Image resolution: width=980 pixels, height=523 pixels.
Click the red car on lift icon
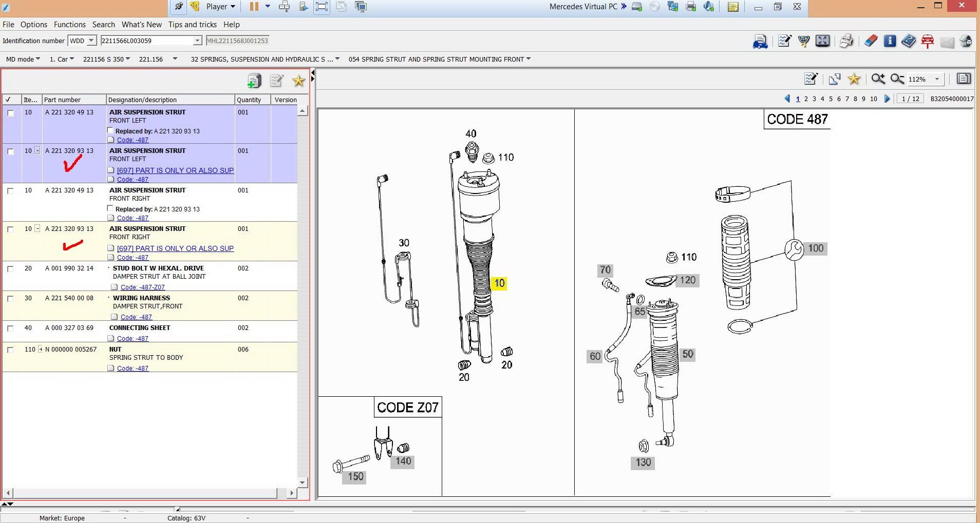pyautogui.click(x=928, y=41)
